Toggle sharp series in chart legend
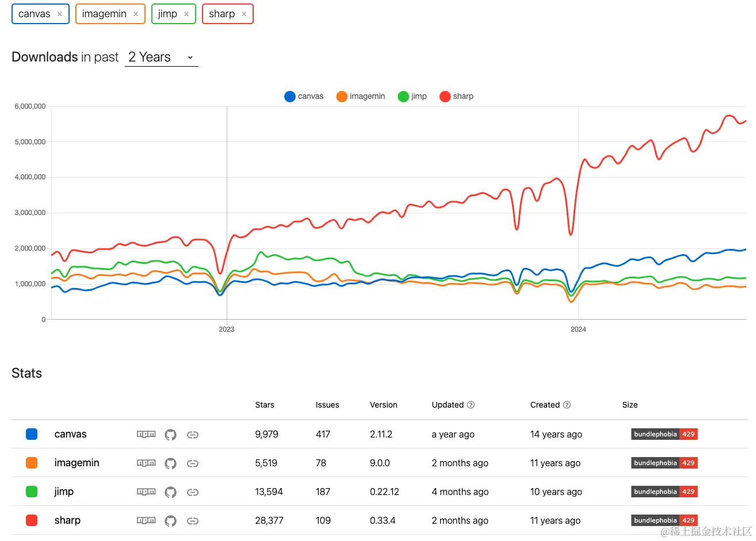The image size is (756, 541). coord(456,97)
